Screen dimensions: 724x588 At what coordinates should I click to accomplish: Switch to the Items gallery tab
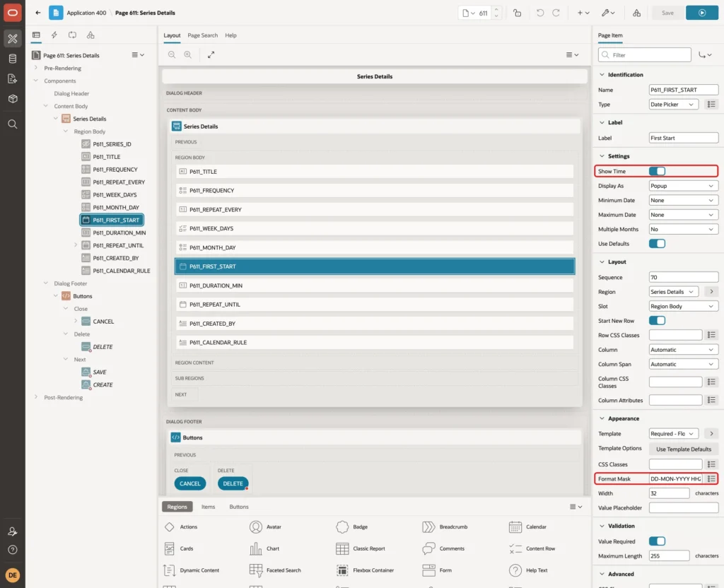[209, 506]
